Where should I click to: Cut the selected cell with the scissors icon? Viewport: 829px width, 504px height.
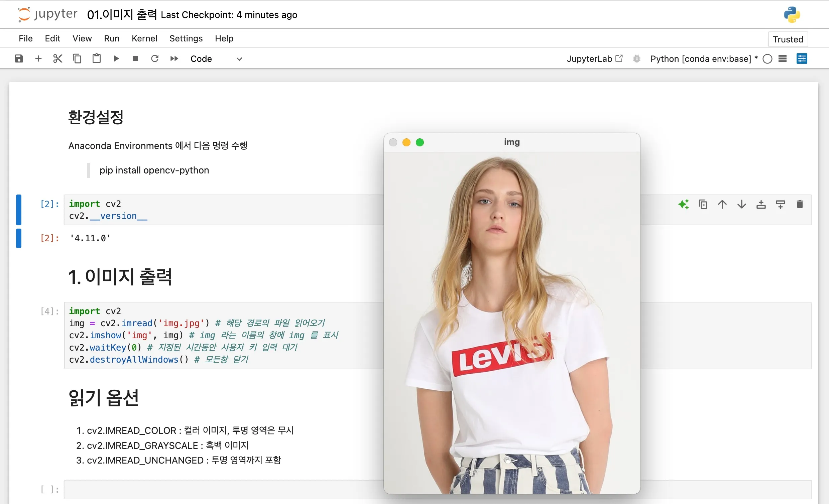(57, 58)
